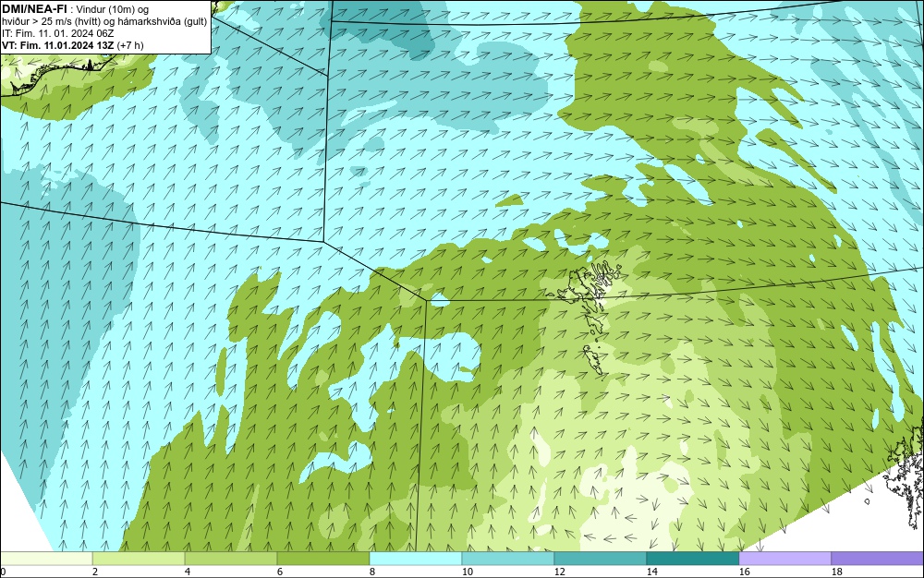Click the light green 2–4 m/s legend swatch
This screenshot has width=924, height=578.
[x=139, y=559]
